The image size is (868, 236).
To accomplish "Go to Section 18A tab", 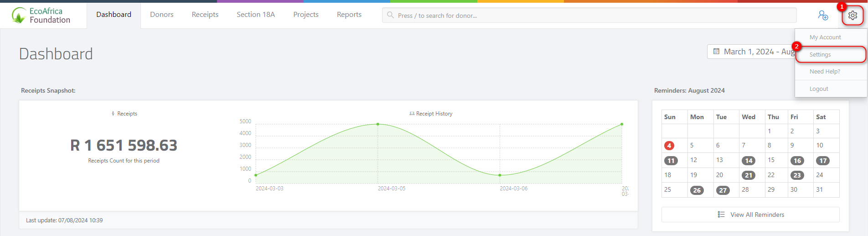I will tap(256, 15).
